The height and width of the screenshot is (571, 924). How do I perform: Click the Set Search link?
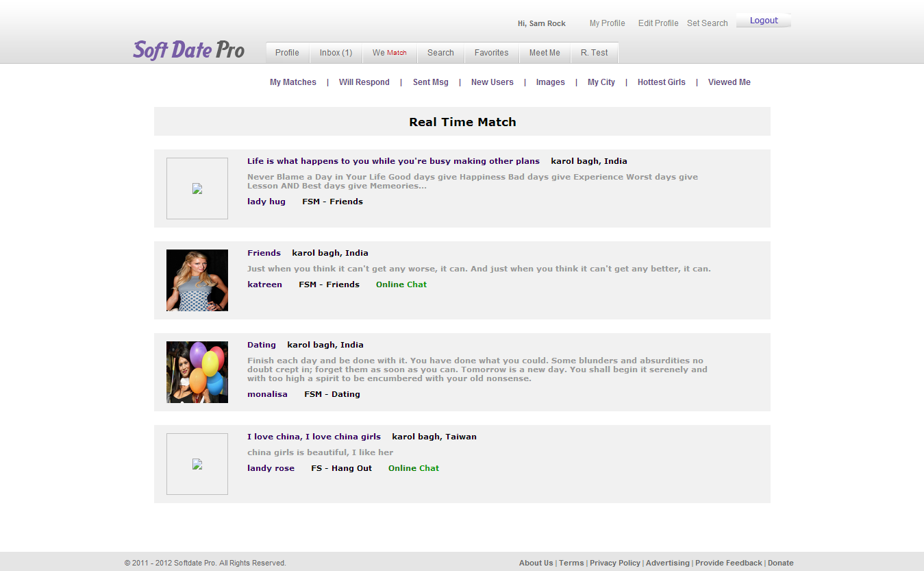pyautogui.click(x=708, y=23)
